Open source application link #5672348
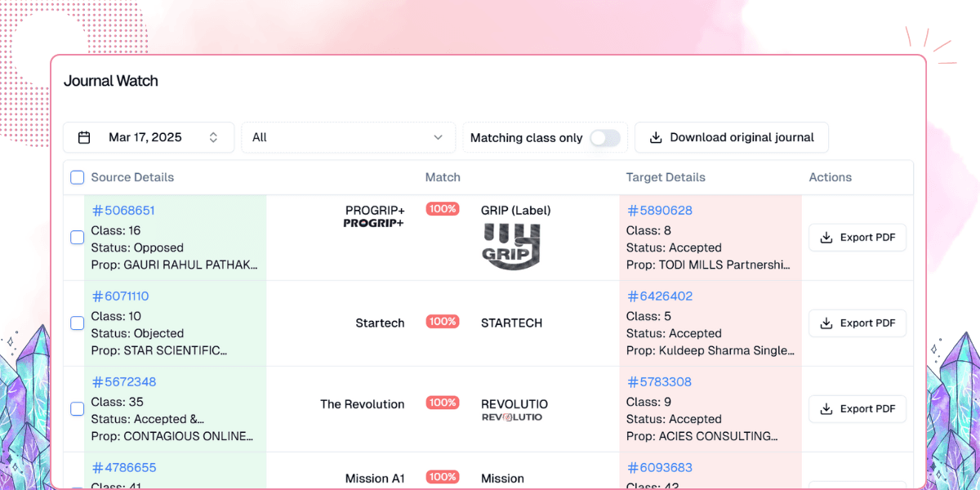 tap(123, 382)
